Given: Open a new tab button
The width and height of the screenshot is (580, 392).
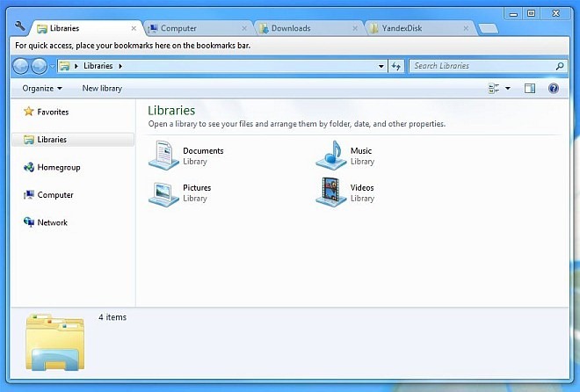Looking at the screenshot, I should click(489, 28).
